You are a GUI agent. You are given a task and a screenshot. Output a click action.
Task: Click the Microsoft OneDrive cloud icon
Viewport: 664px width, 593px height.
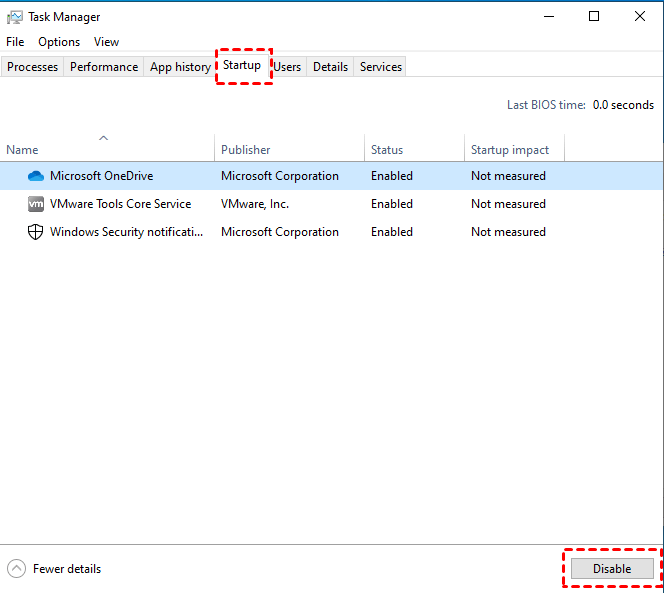point(36,176)
